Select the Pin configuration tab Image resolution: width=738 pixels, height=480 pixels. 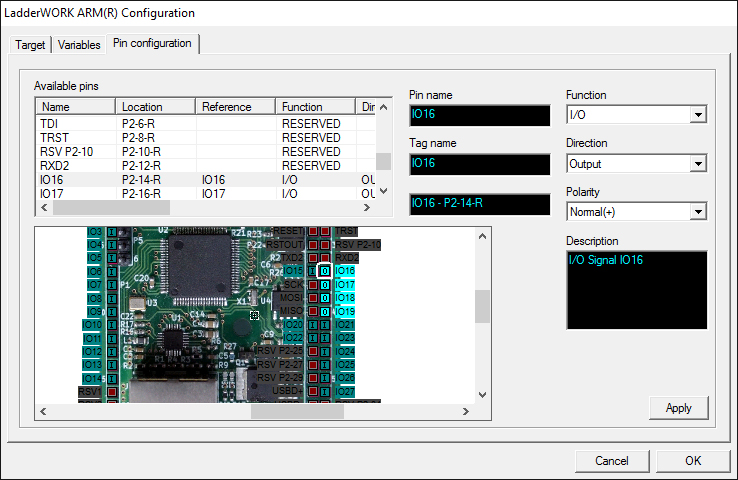point(152,43)
